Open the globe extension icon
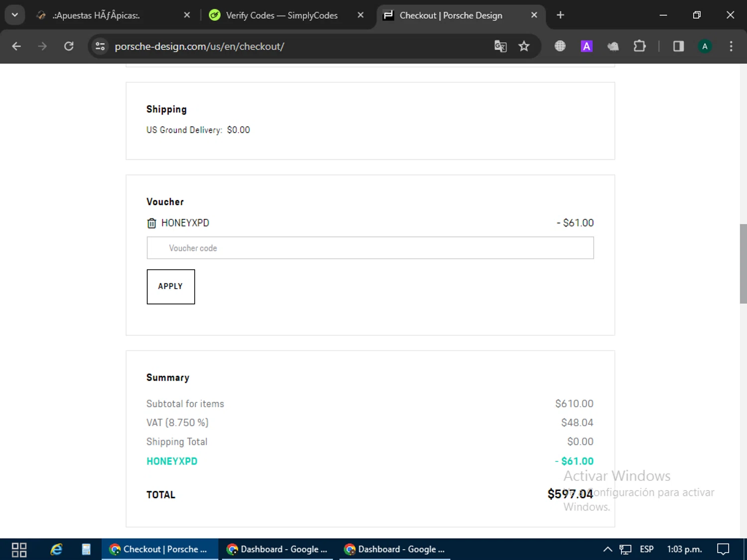This screenshot has height=560, width=747. tap(560, 46)
